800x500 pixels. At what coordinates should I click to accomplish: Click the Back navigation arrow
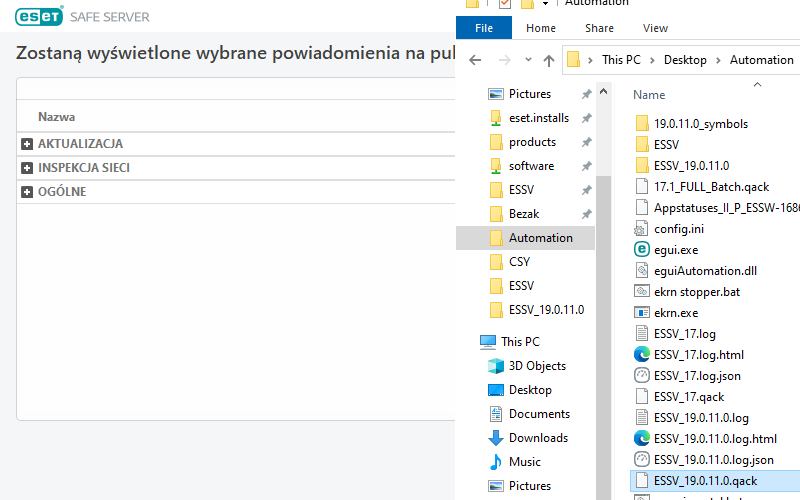coord(476,60)
